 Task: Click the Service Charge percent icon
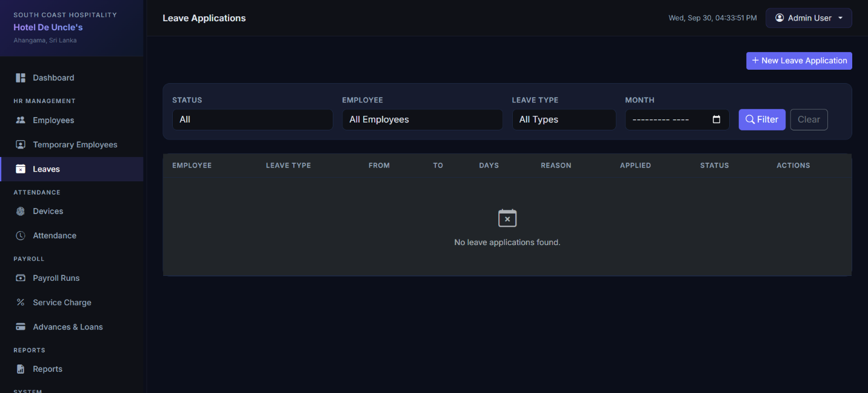21,302
